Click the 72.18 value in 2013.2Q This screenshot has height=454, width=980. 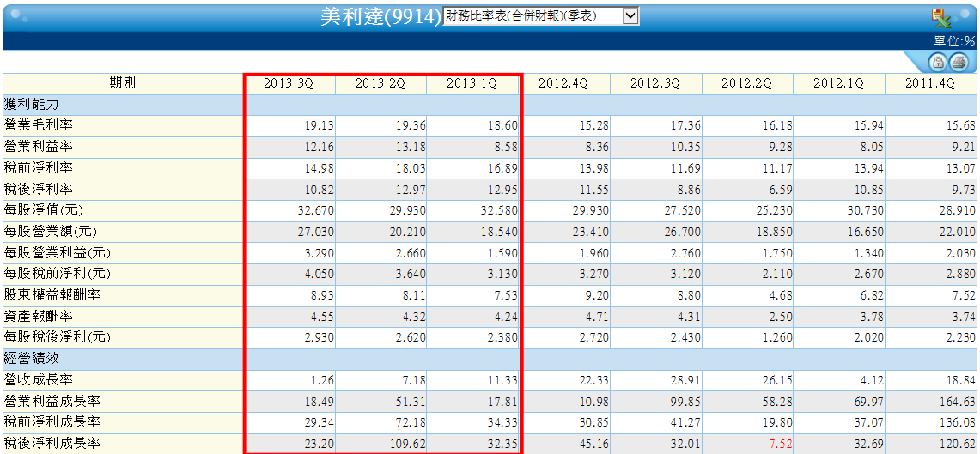pyautogui.click(x=411, y=423)
